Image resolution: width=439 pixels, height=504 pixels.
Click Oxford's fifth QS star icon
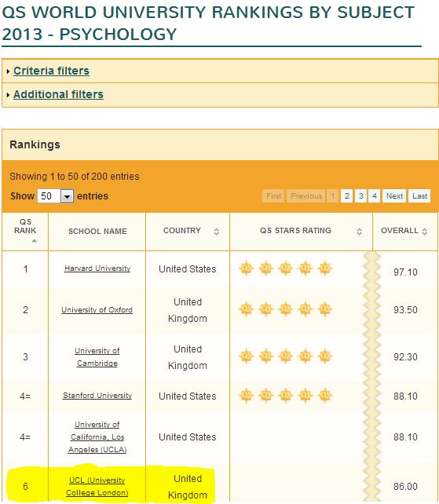325,309
